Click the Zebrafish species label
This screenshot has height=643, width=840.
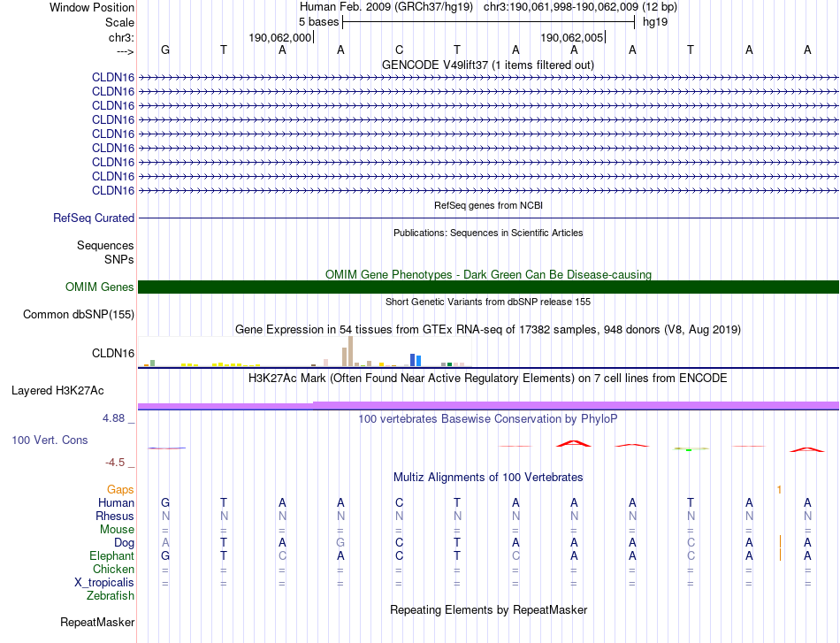click(x=111, y=596)
